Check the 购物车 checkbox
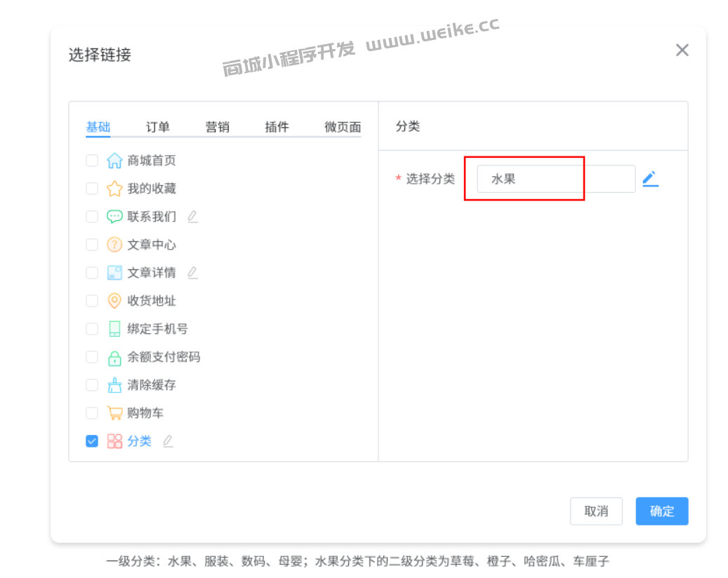The height and width of the screenshot is (578, 728). pos(92,413)
